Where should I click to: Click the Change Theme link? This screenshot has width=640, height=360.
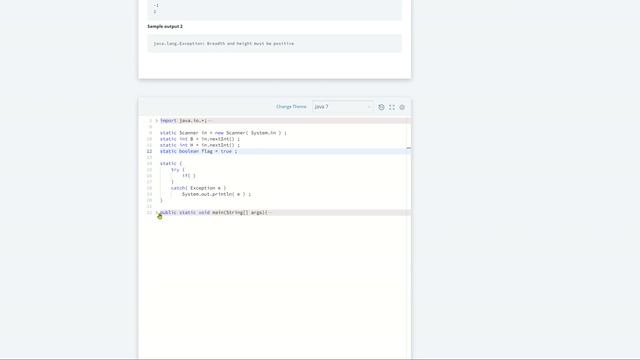point(291,107)
